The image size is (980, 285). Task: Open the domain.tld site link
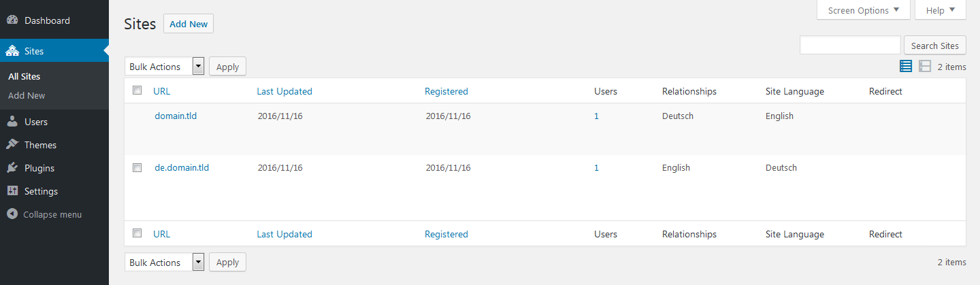click(176, 116)
